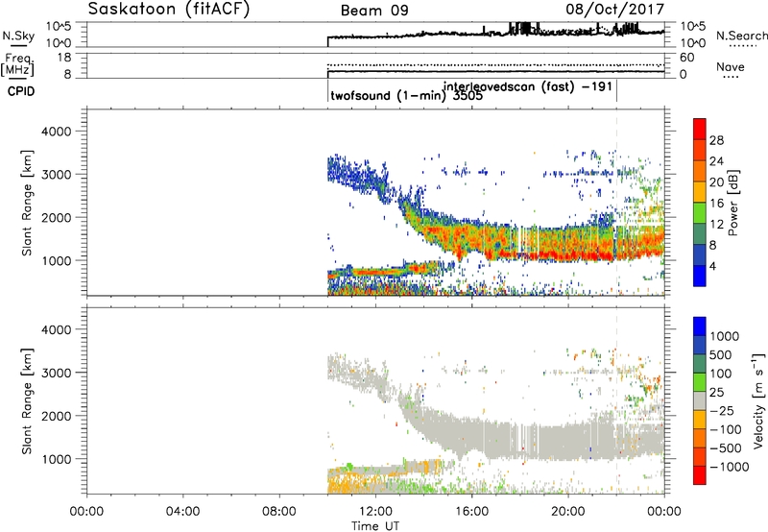Select the gray 25 to -25 Velocity color bar segment

point(700,400)
